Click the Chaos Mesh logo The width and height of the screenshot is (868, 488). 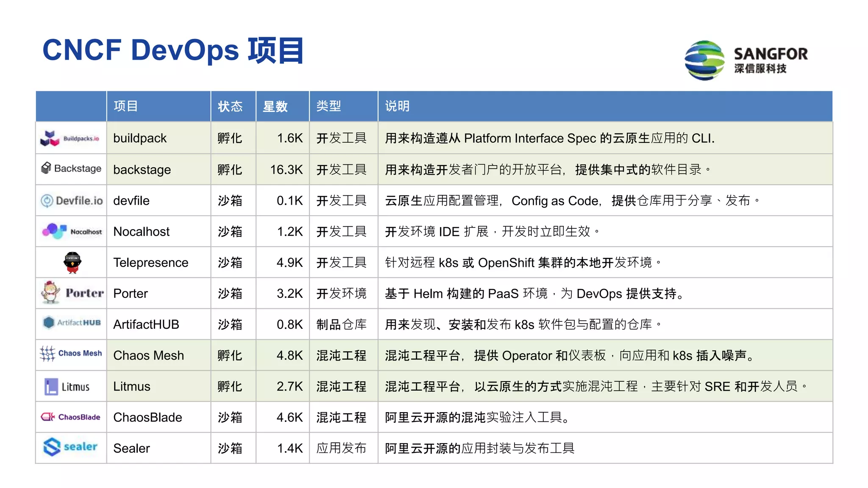(71, 353)
